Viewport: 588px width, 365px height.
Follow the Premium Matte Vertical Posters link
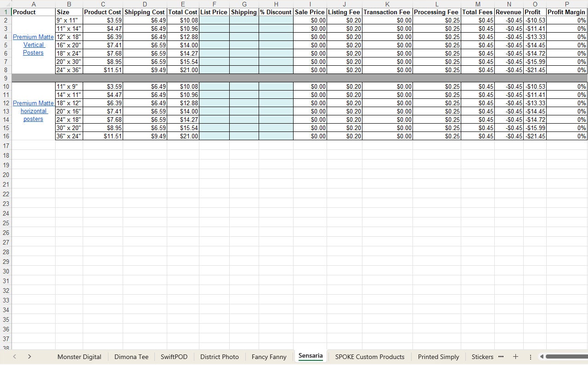click(x=33, y=45)
